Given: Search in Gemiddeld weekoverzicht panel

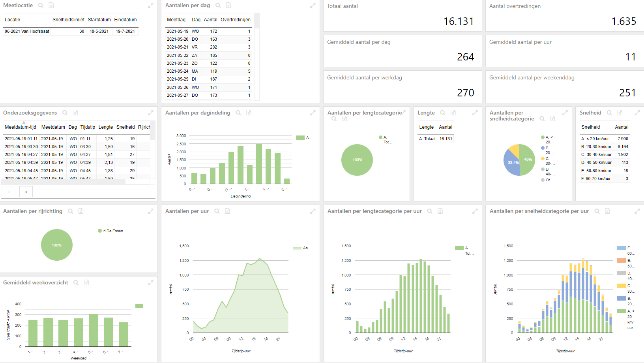Looking at the screenshot, I should [76, 283].
